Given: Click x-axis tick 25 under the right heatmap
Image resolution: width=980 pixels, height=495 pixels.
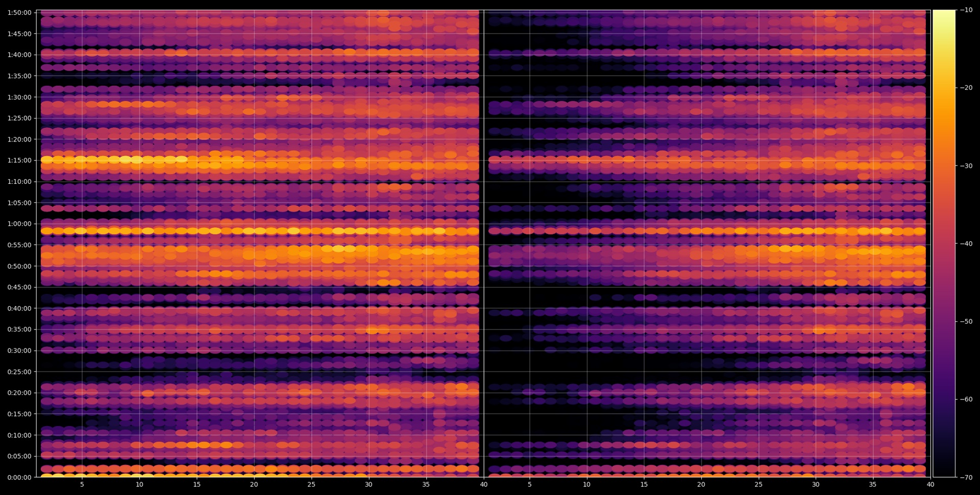Looking at the screenshot, I should coord(758,485).
